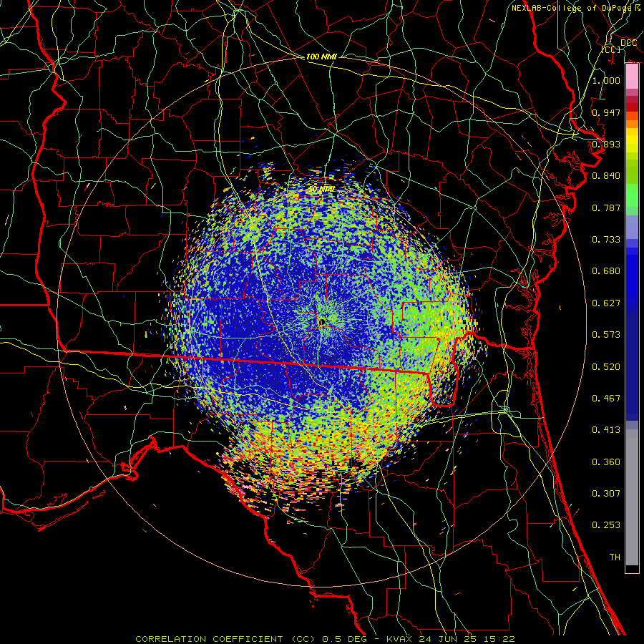Pick the orange segment of the color bar
Viewport: 644px width, 644px height.
[632, 124]
